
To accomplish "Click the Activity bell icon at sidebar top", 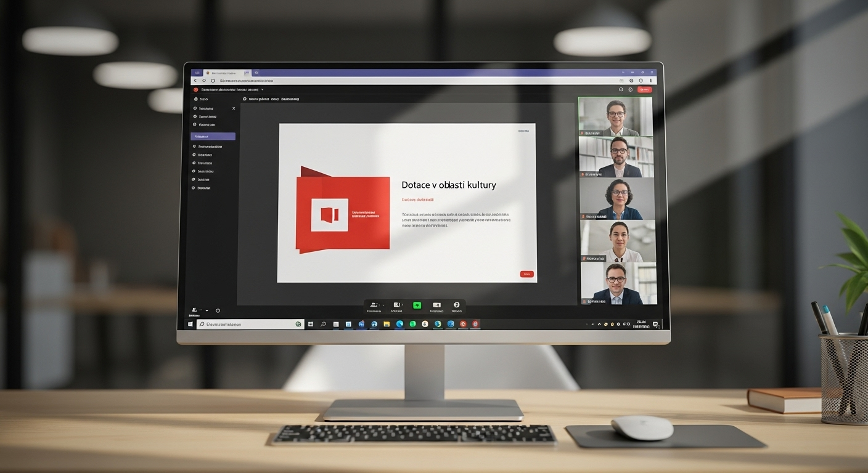I will point(195,99).
